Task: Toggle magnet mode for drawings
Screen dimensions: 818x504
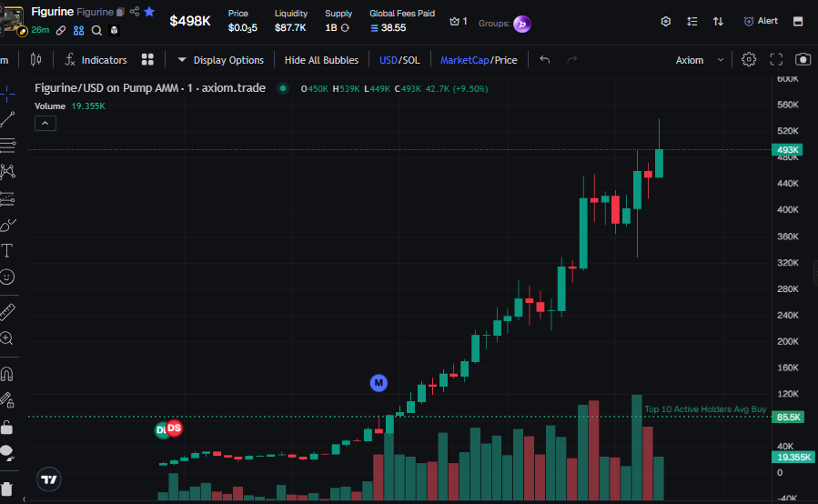Action: [x=7, y=374]
